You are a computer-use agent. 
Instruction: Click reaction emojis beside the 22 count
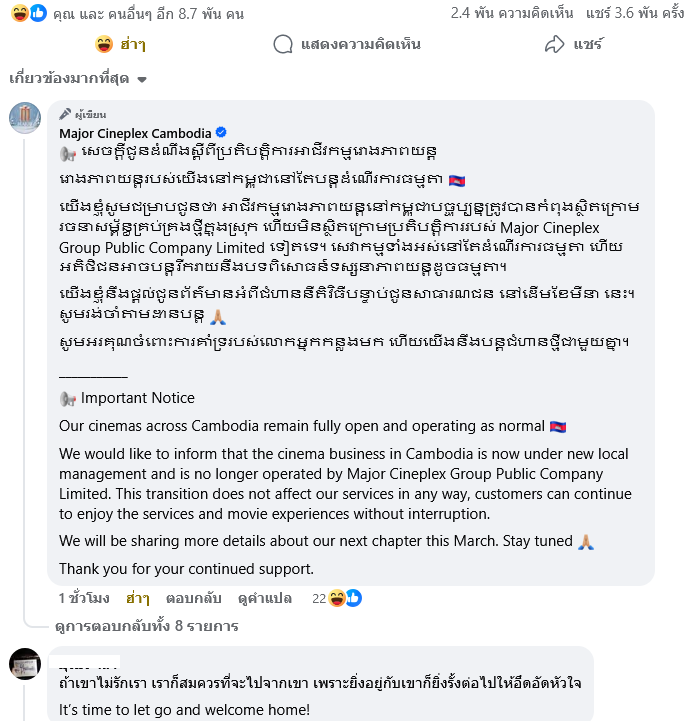tap(344, 598)
